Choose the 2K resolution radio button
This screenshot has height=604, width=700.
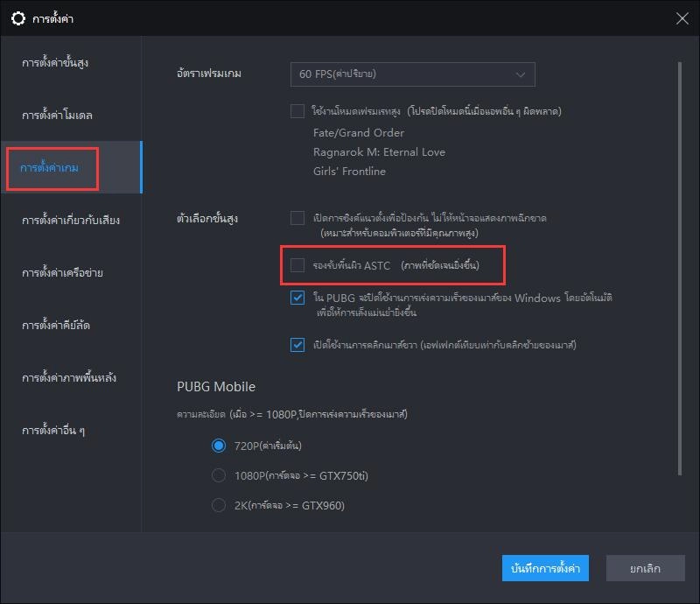[219, 505]
